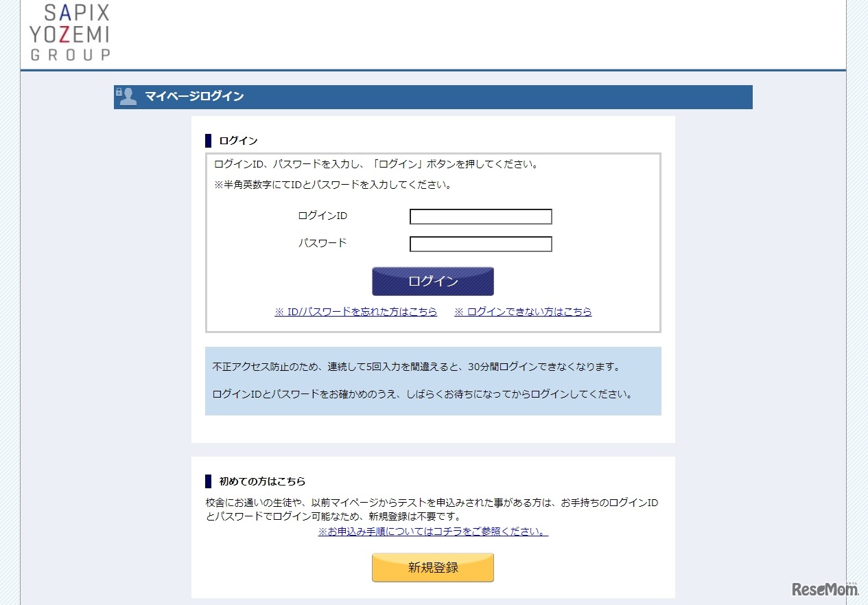
Task: Click inside the パスワード input field
Action: [480, 243]
